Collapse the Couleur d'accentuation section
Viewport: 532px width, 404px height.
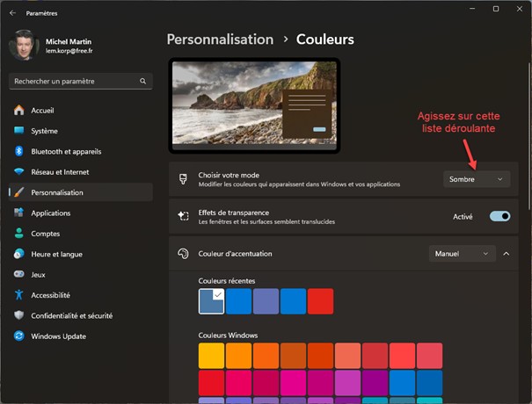tap(506, 254)
